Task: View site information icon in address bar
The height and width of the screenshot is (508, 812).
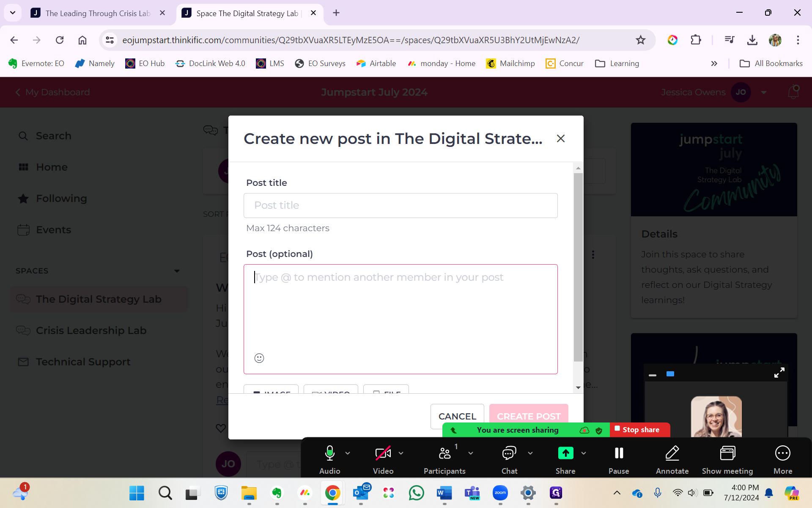Action: click(x=110, y=40)
